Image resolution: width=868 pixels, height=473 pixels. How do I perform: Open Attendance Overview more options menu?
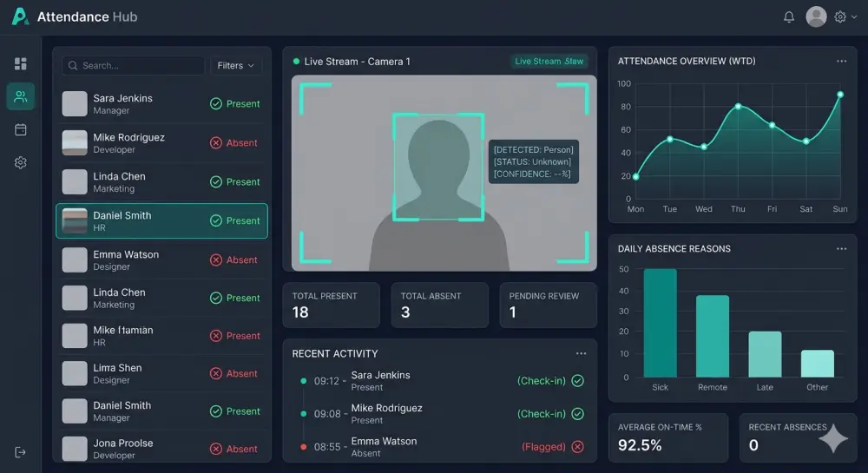[841, 61]
